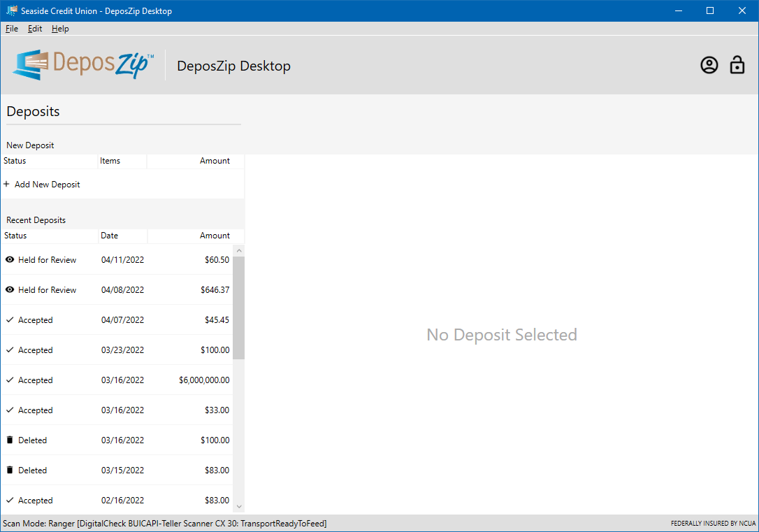Open the Edit menu
759x532 pixels.
point(35,29)
